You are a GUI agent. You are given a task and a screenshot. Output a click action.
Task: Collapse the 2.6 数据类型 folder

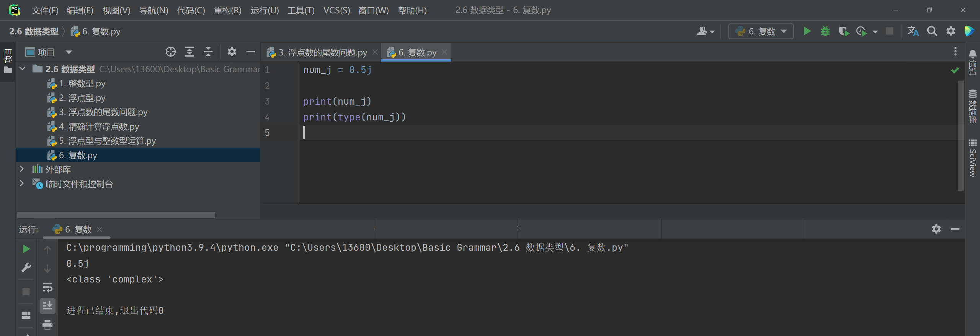coord(23,69)
